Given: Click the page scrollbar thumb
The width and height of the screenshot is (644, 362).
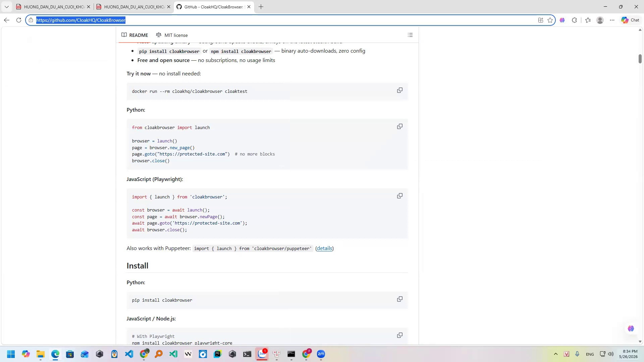Looking at the screenshot, I should pyautogui.click(x=640, y=59).
